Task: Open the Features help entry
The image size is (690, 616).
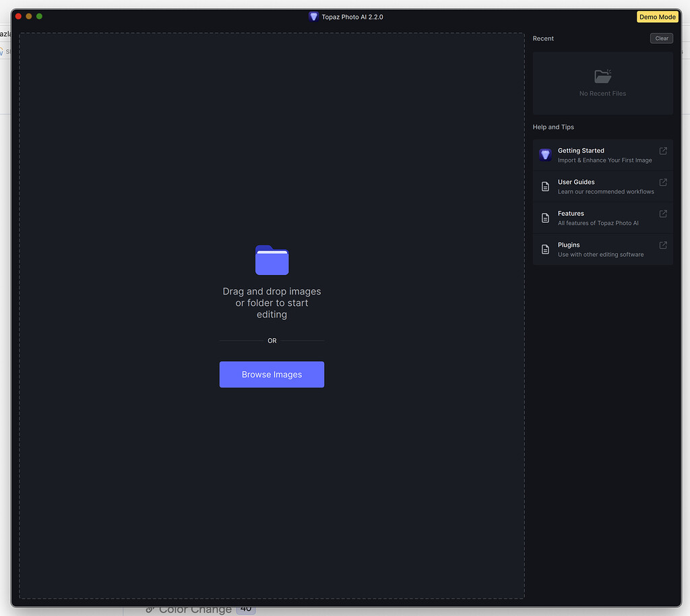Action: pyautogui.click(x=603, y=218)
